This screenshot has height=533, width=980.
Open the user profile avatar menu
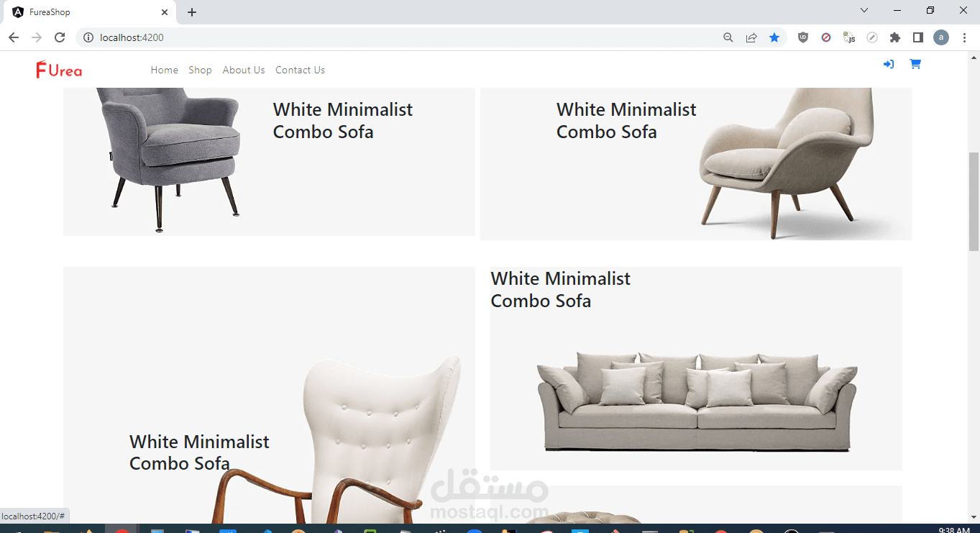(x=941, y=37)
